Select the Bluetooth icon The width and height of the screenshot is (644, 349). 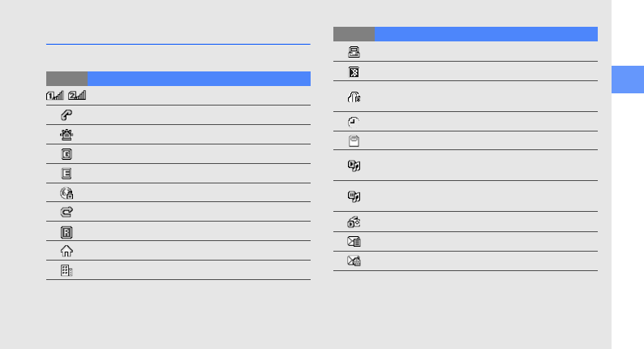pos(354,71)
